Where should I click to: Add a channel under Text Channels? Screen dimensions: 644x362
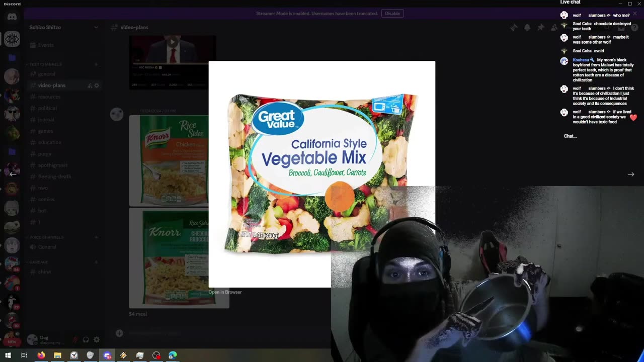(x=96, y=64)
